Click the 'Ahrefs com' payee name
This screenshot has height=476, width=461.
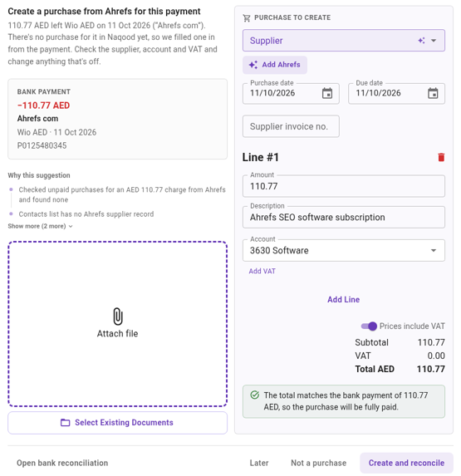(x=37, y=119)
